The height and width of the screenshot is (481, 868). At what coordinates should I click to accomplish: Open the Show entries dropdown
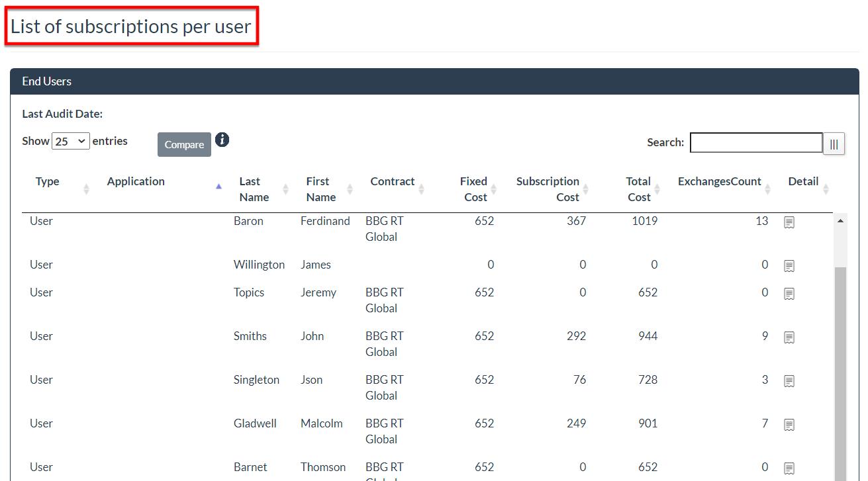tap(70, 142)
